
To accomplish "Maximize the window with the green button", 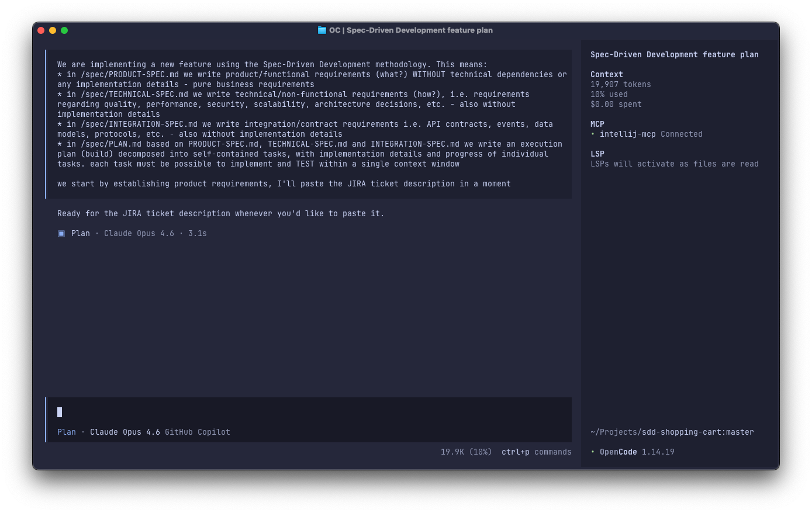I will (64, 30).
